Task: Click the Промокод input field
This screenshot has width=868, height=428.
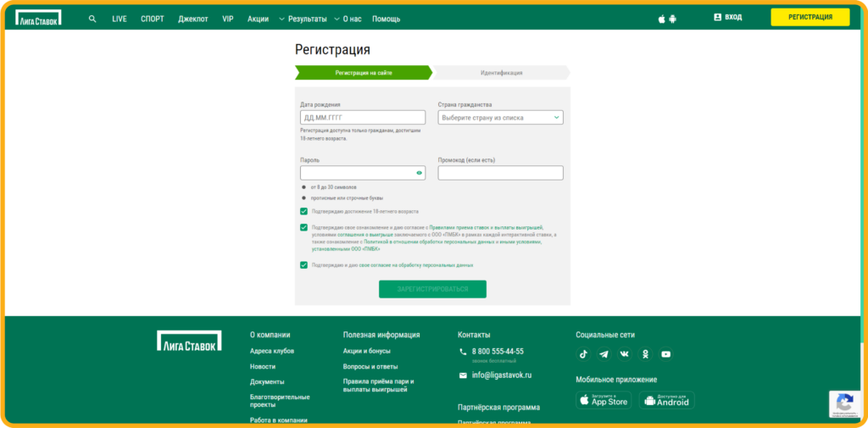Action: [x=500, y=173]
